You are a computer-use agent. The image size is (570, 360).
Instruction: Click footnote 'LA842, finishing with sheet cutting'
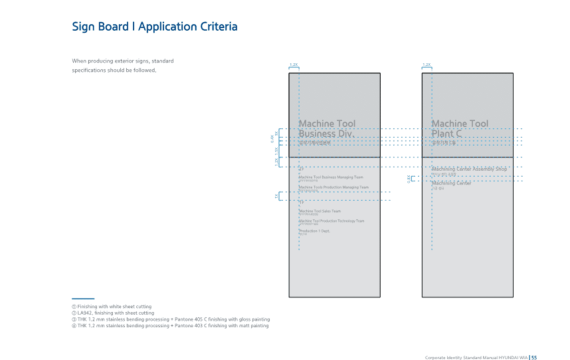(113, 313)
